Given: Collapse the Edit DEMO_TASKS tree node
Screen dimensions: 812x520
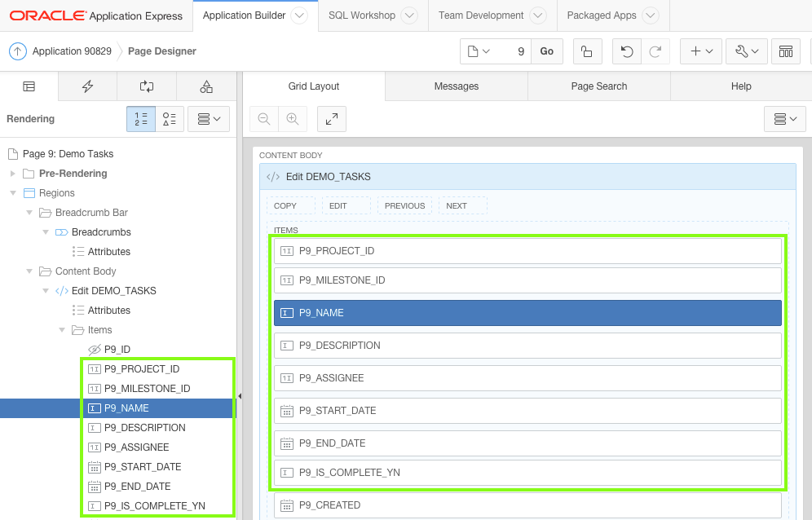Looking at the screenshot, I should pos(46,291).
